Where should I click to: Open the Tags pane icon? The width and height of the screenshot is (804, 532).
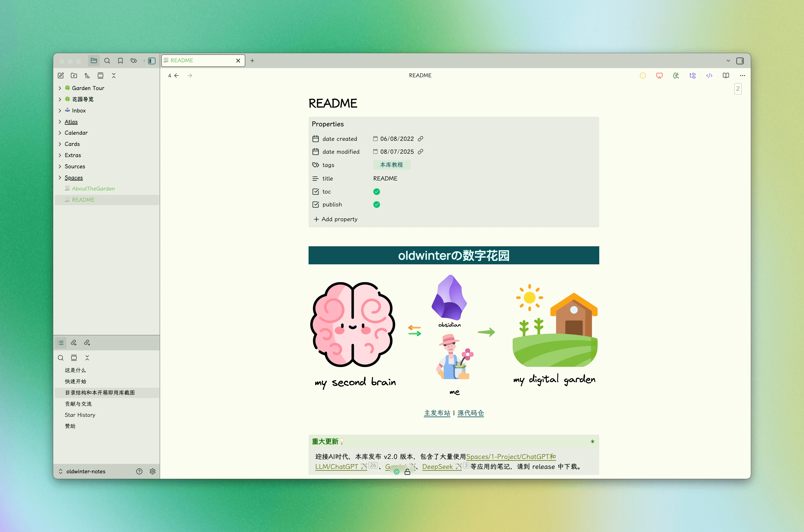(x=134, y=61)
